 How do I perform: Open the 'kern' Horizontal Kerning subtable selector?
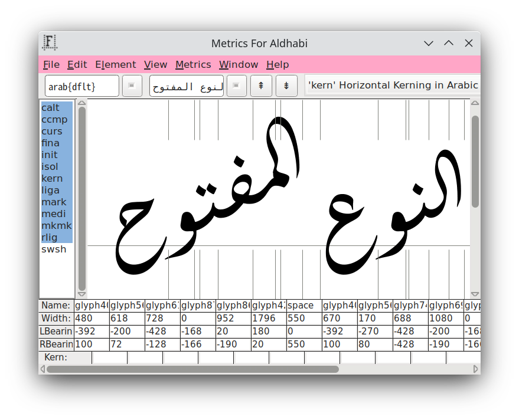(x=392, y=86)
